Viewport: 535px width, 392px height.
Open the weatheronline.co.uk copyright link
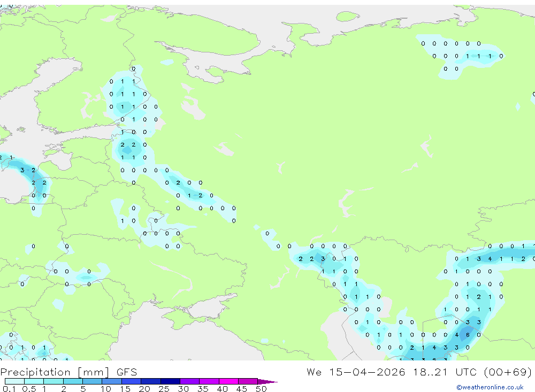pyautogui.click(x=490, y=387)
